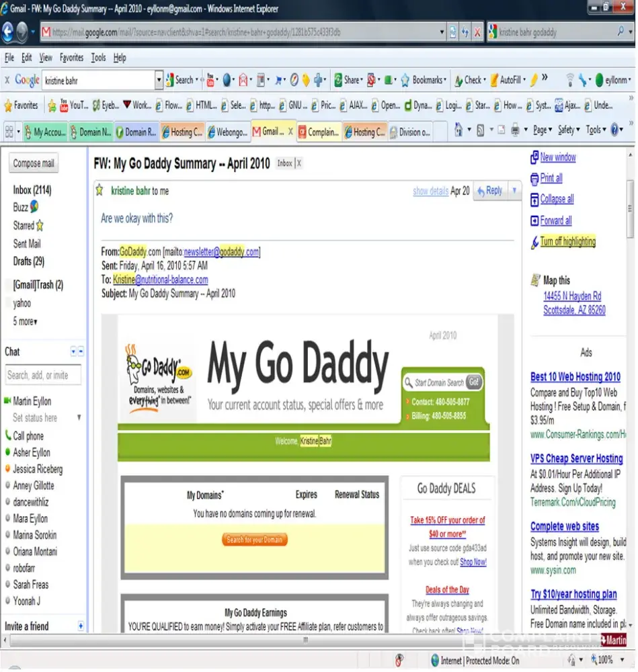Click the Forward all icon
638x672 pixels.
[534, 220]
